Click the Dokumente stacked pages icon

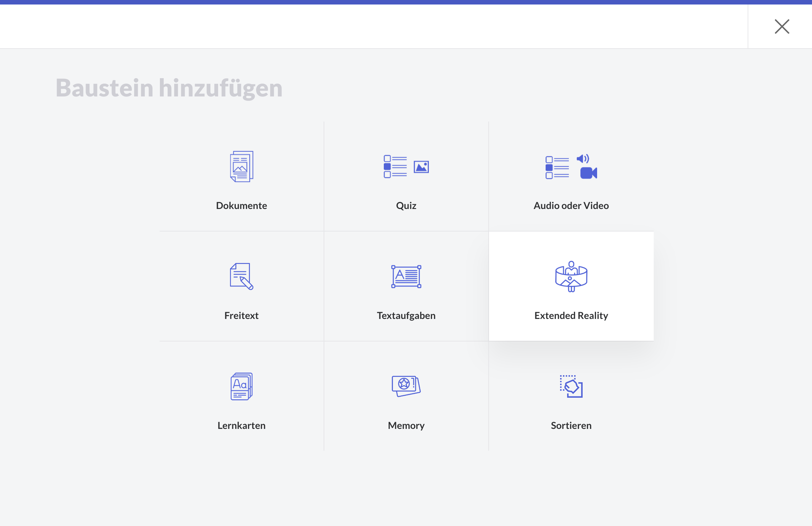242,166
